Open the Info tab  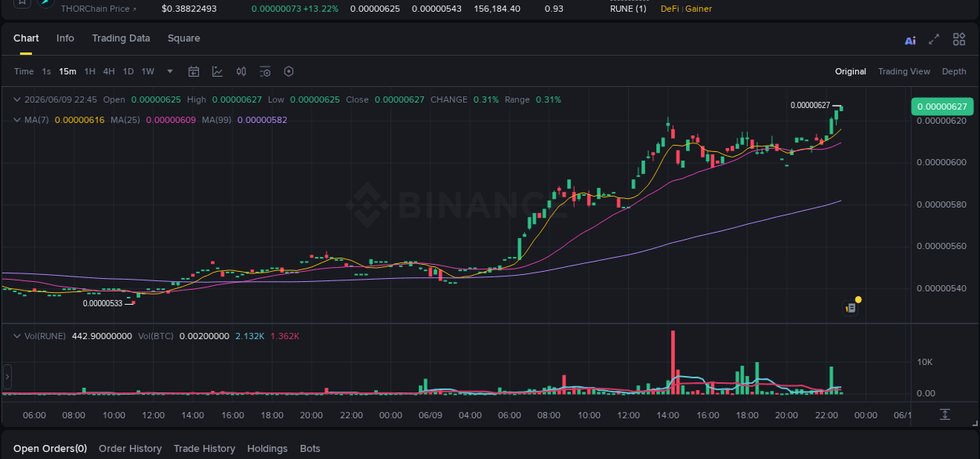click(x=65, y=38)
